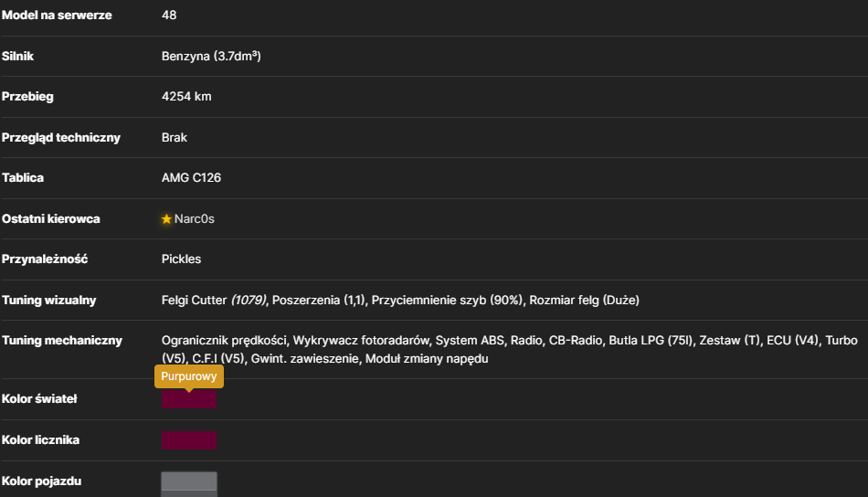Image resolution: width=868 pixels, height=497 pixels.
Task: Select the mileage value 4254 km
Action: pyautogui.click(x=186, y=96)
